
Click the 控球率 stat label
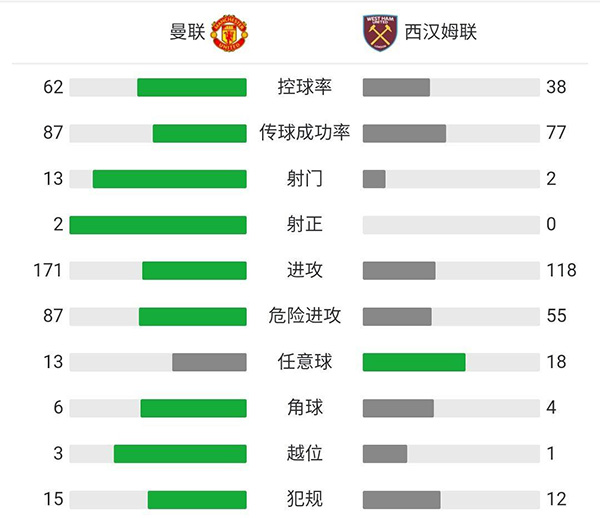pos(304,87)
